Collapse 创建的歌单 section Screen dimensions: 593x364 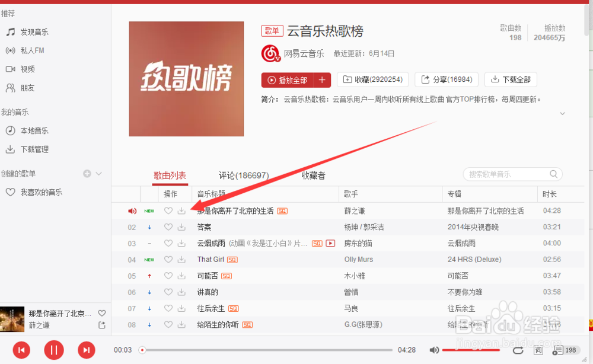click(98, 174)
